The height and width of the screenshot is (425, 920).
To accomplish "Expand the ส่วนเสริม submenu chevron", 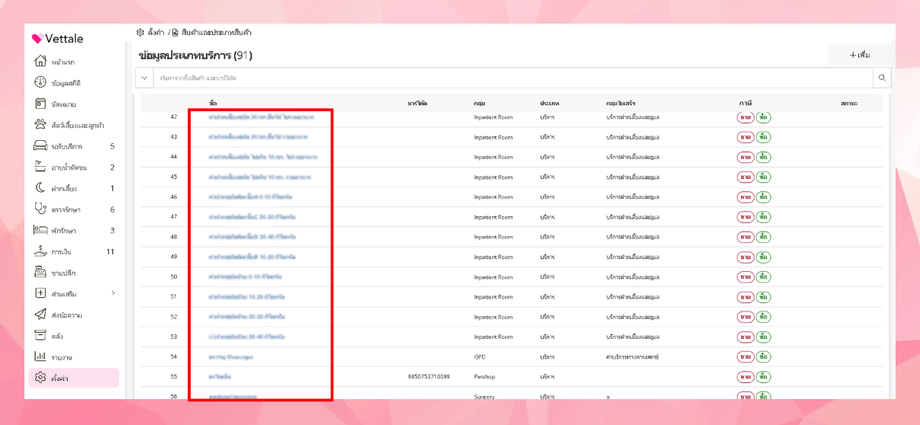I will [113, 293].
